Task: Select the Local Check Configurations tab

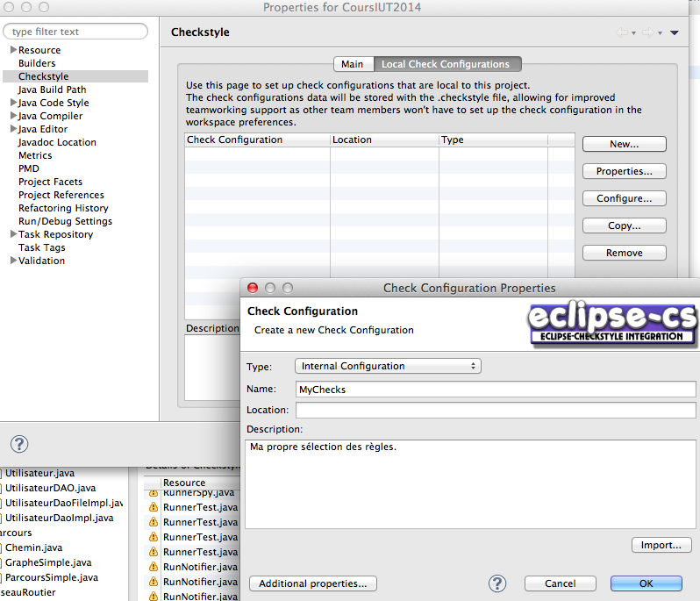Action: [446, 64]
